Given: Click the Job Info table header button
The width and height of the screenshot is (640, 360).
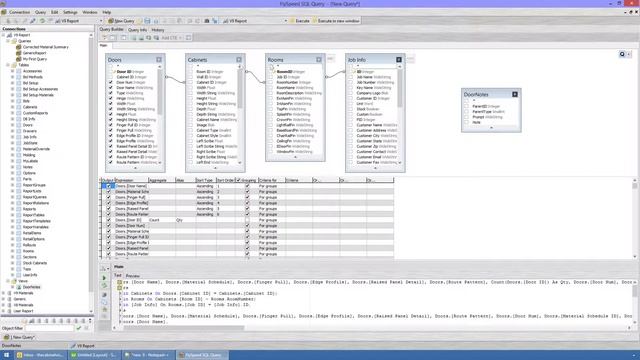Looking at the screenshot, I should [399, 60].
